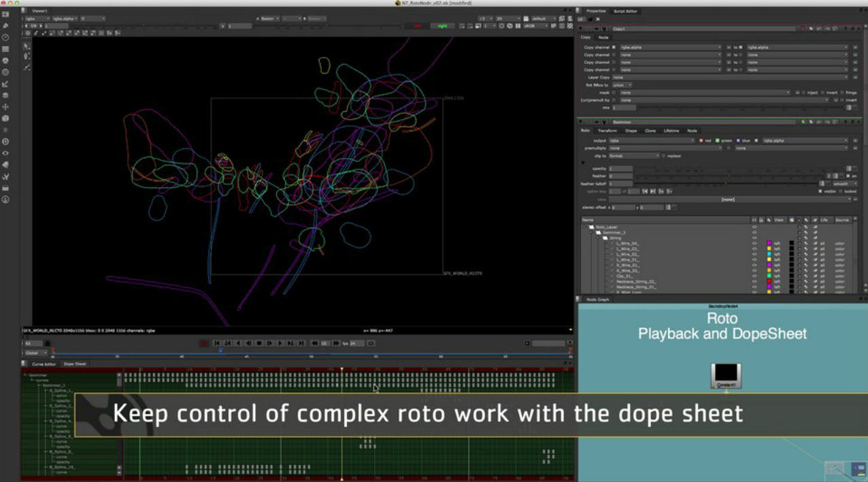The width and height of the screenshot is (868, 482).
Task: Click the fps 24 field near the playback controls
Action: [x=352, y=343]
